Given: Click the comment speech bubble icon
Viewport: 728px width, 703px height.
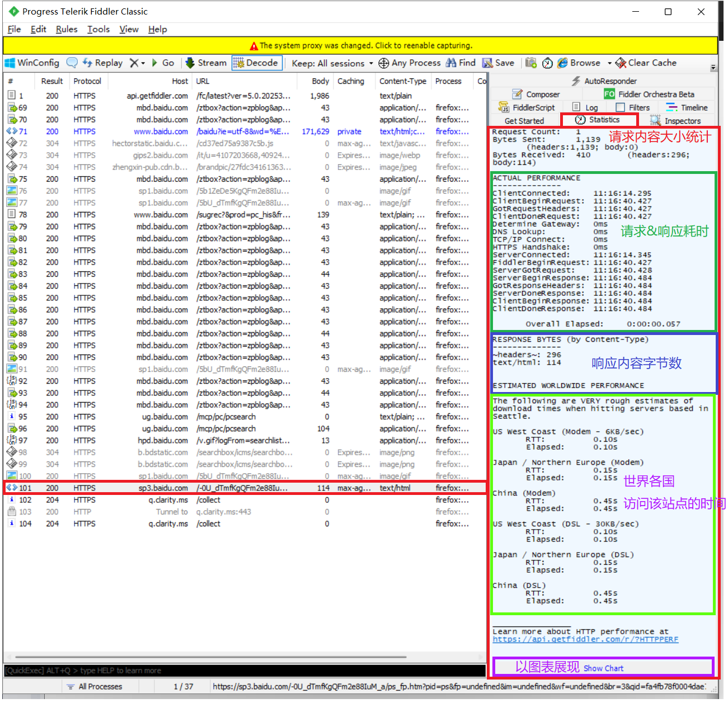Looking at the screenshot, I should (72, 63).
